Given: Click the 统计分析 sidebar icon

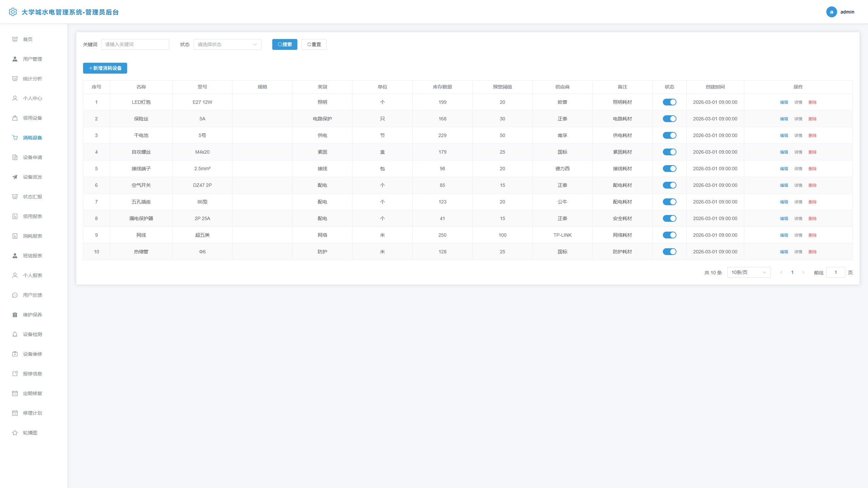Looking at the screenshot, I should click(15, 79).
